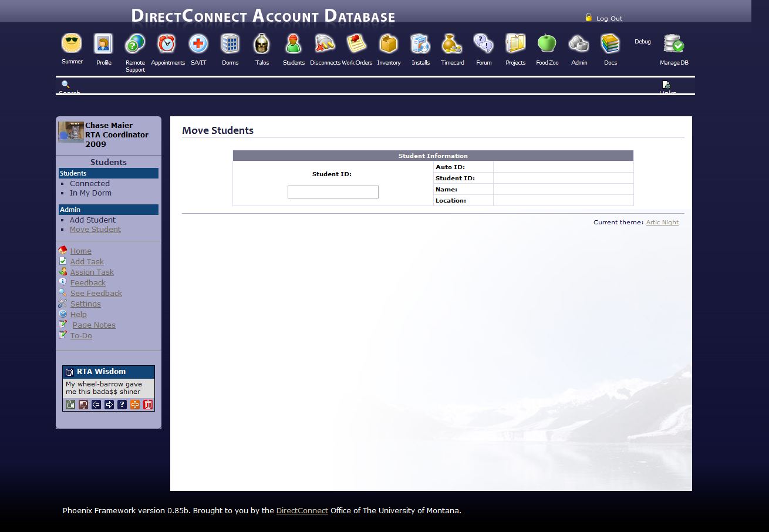Screen dimensions: 769x532
Task: Click the Auto ID: label cell
Action: tap(463, 167)
